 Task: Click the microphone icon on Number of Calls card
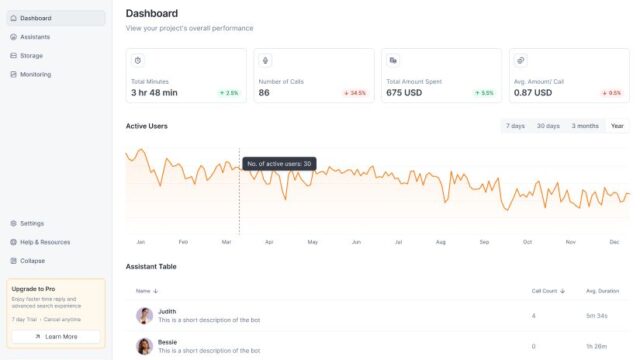coord(265,60)
